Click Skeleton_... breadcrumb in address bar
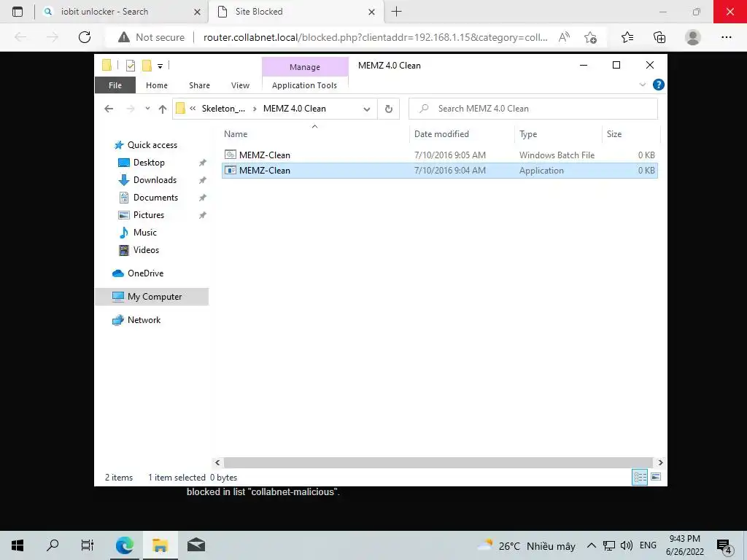This screenshot has width=747, height=560. tap(223, 109)
